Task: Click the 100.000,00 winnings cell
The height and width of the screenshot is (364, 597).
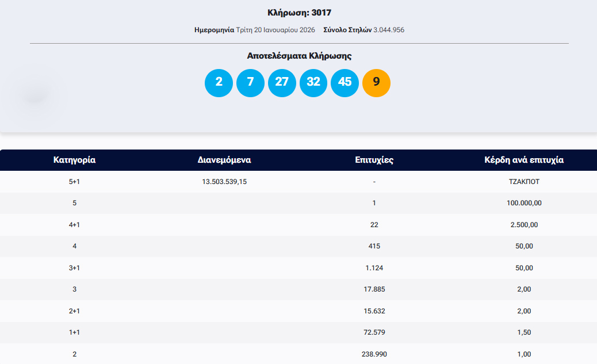Action: point(524,203)
